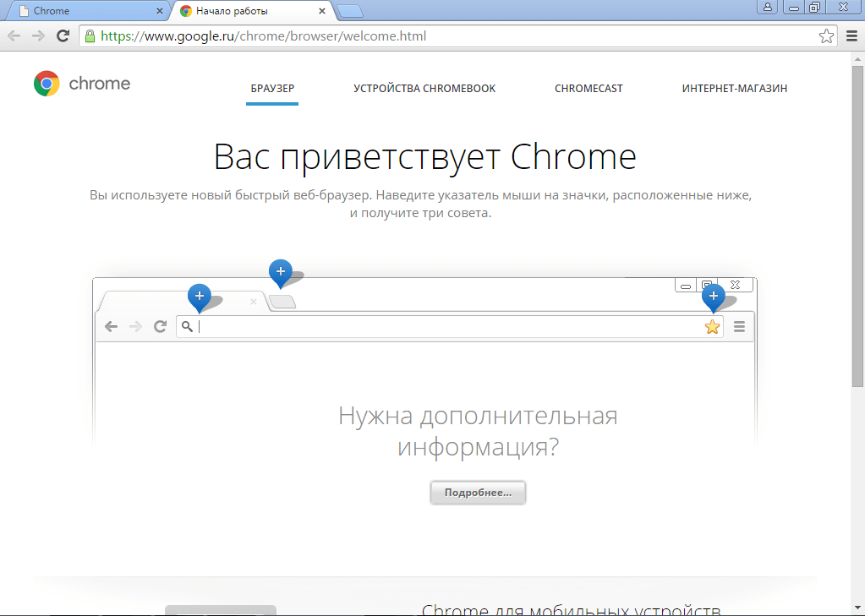Click the illustrated browser's omnibox field
Viewport: 865px width, 616px height.
click(x=450, y=326)
